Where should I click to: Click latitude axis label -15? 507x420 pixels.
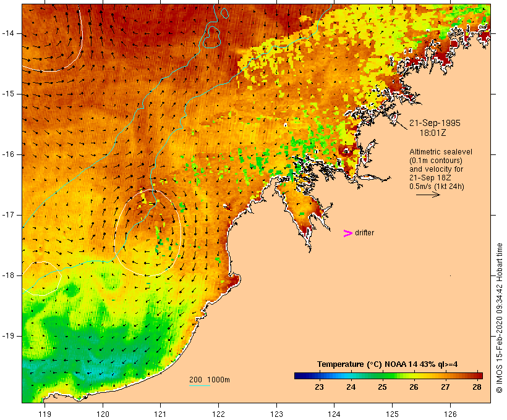point(8,94)
